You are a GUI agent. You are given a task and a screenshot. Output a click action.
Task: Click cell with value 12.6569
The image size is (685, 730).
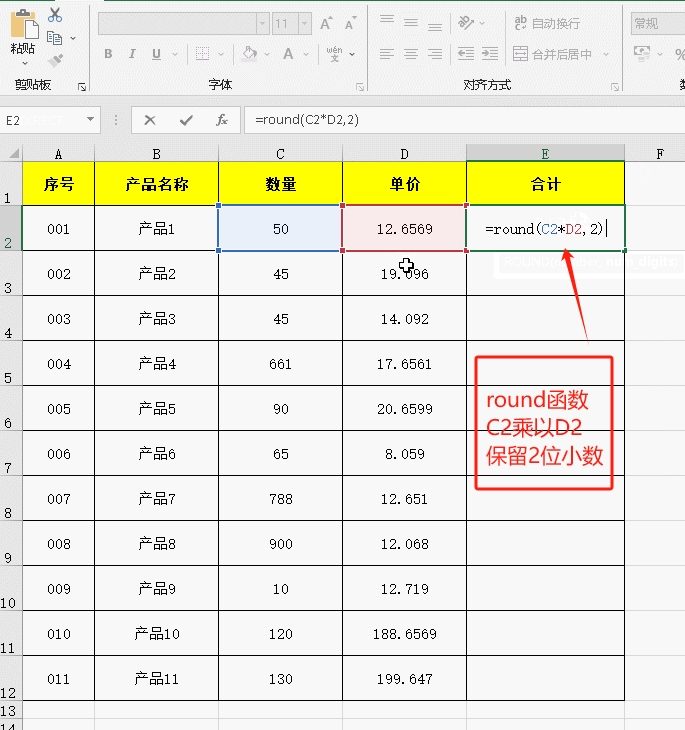click(404, 229)
